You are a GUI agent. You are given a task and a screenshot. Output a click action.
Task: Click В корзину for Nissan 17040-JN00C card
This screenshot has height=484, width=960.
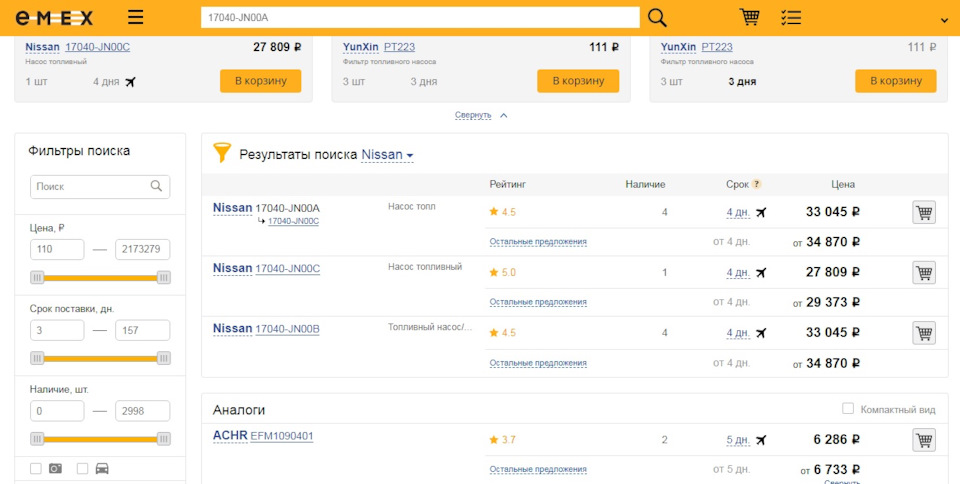pyautogui.click(x=260, y=81)
